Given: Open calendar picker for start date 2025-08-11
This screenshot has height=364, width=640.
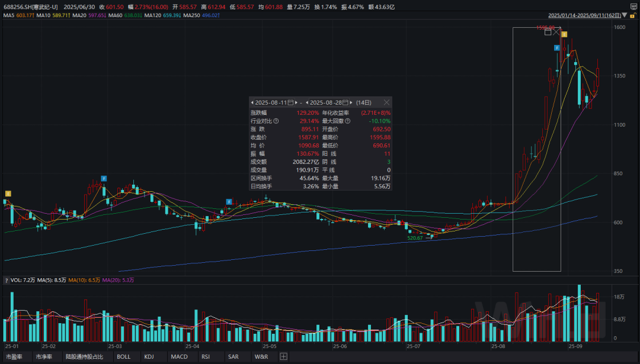Looking at the screenshot, I should click(x=290, y=102).
